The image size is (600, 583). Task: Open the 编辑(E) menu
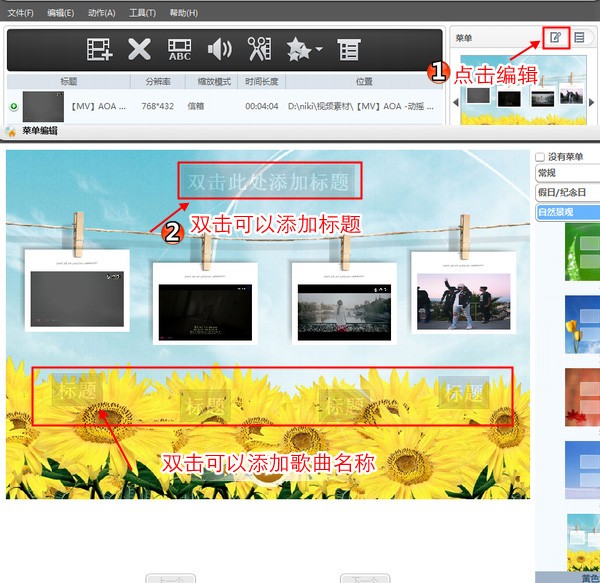pyautogui.click(x=60, y=13)
